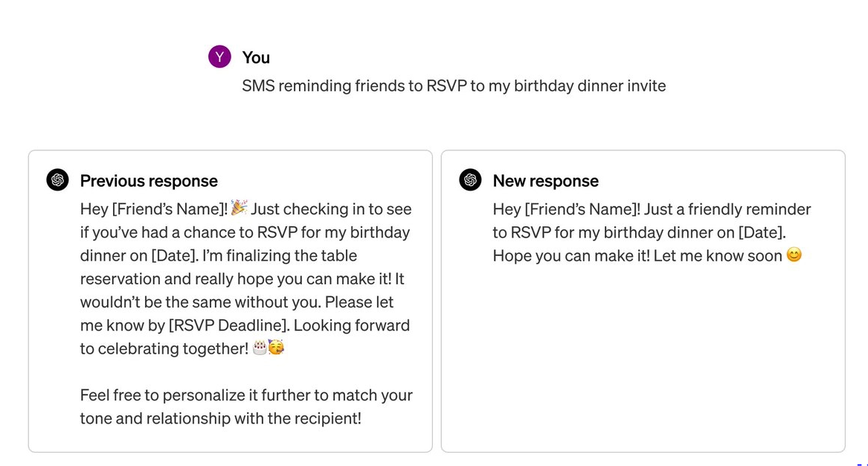
Task: Click the party popper emoji
Action: pyautogui.click(x=239, y=208)
